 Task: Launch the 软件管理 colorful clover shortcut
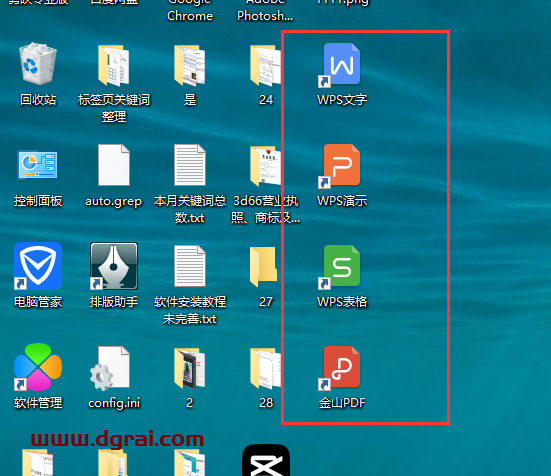point(38,367)
